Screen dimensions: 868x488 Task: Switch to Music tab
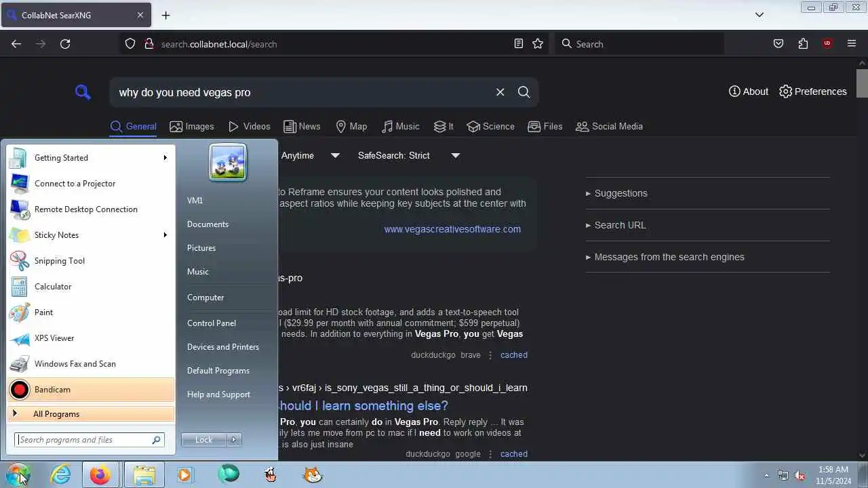pos(400,126)
